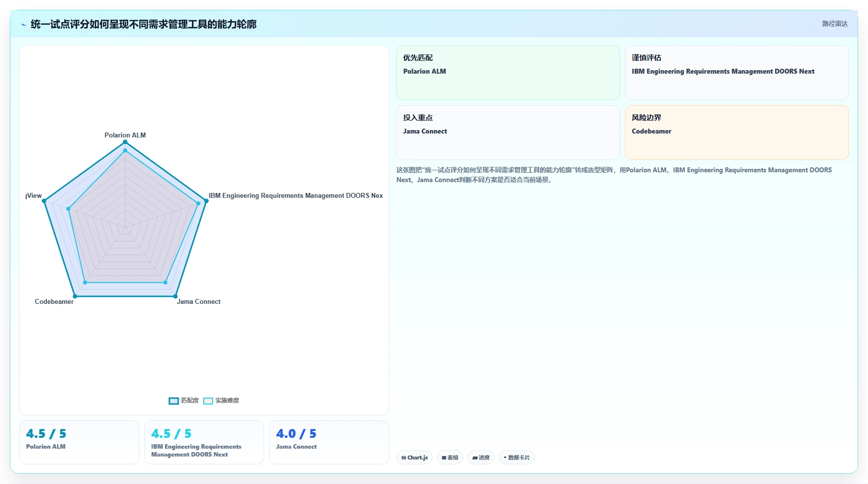This screenshot has height=484, width=868.
Task: Click Jama Connect label in the score card
Action: [x=296, y=447]
